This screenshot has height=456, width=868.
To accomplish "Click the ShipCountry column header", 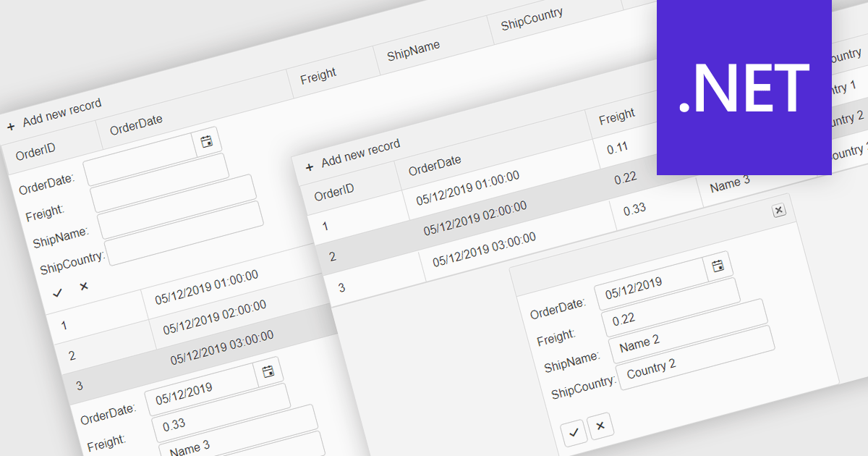I will (531, 18).
